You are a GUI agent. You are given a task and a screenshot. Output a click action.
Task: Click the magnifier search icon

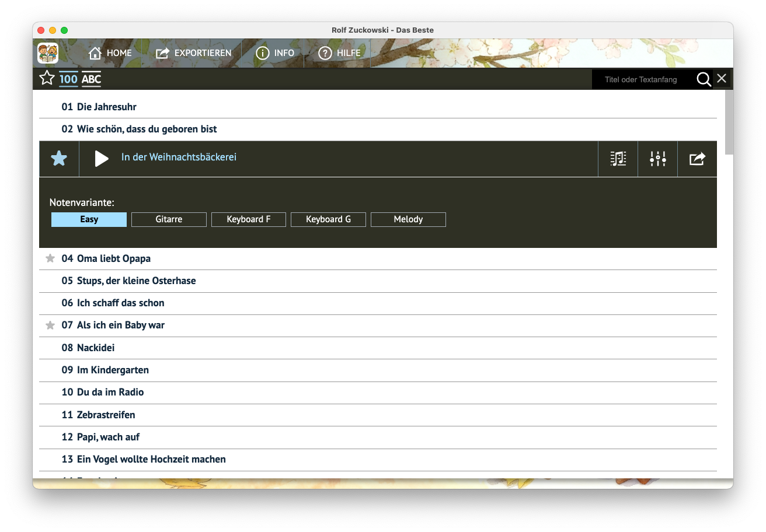point(704,79)
